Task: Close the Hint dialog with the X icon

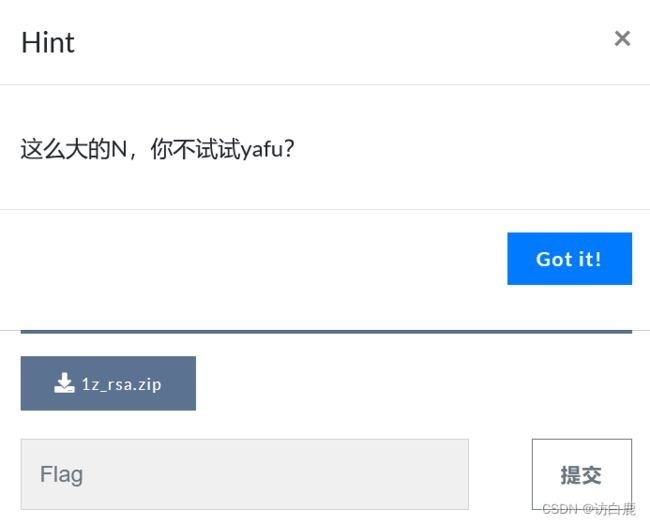Action: pos(622,39)
